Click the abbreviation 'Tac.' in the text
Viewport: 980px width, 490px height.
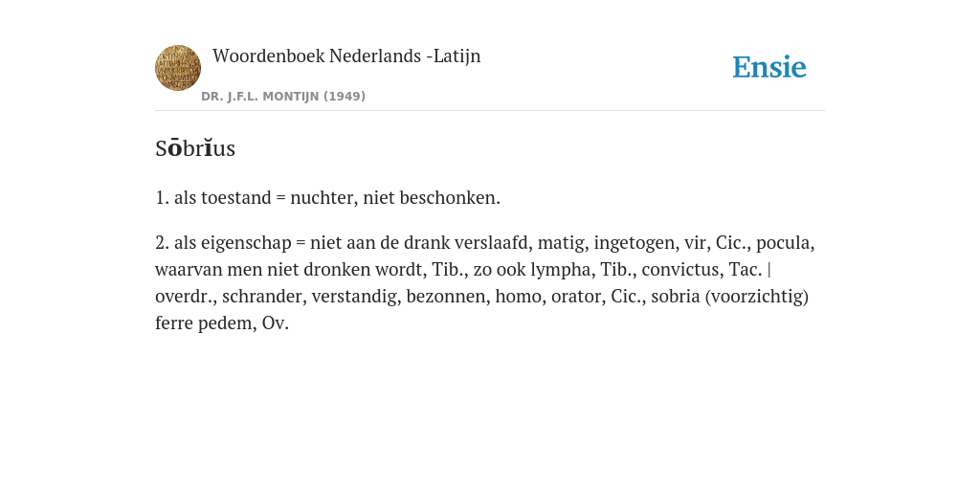pos(745,269)
